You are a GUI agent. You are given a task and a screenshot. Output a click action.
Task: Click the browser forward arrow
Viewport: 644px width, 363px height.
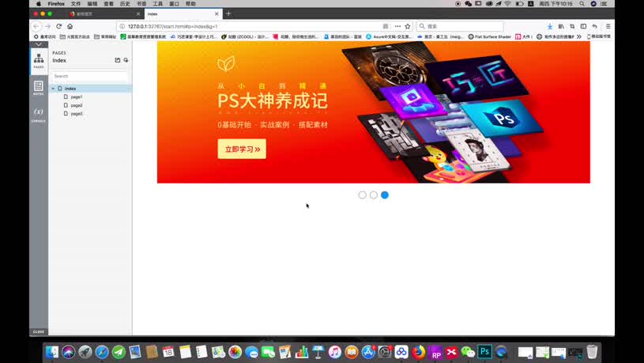47,26
